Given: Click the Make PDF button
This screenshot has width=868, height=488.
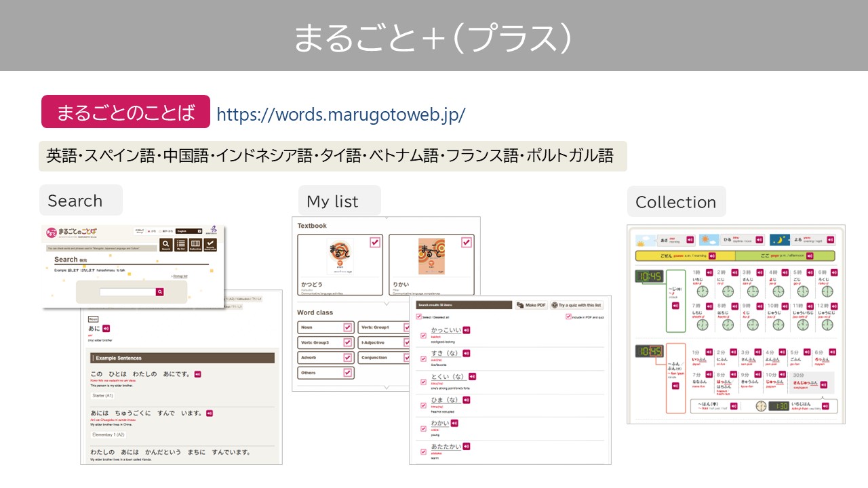Looking at the screenshot, I should (x=530, y=305).
